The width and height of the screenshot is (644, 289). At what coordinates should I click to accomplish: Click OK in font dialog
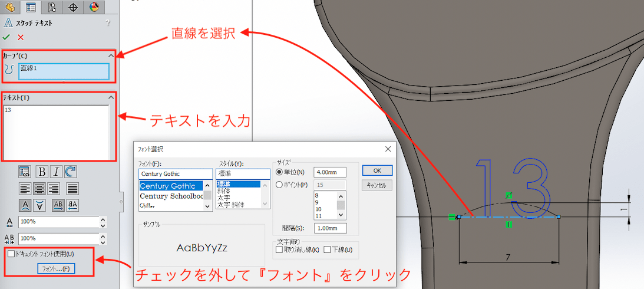click(x=377, y=170)
